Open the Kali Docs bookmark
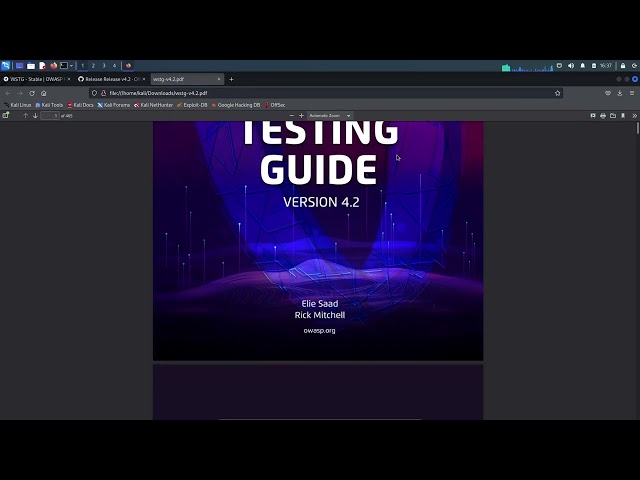 80,105
